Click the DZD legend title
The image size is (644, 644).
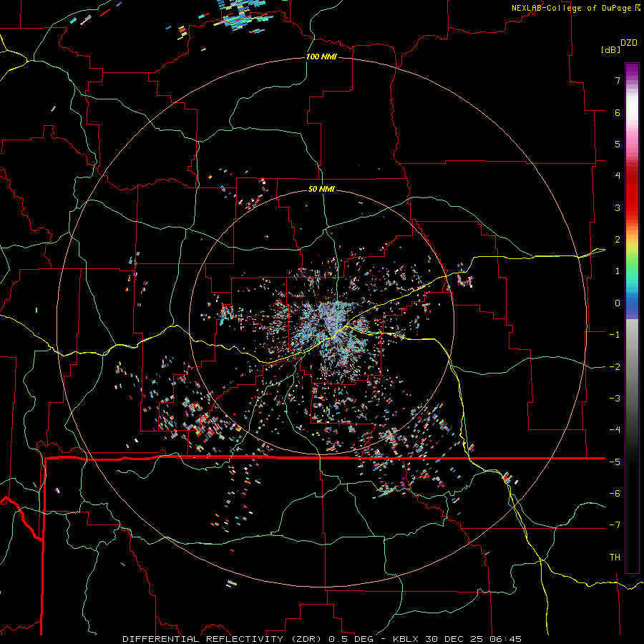tap(629, 43)
